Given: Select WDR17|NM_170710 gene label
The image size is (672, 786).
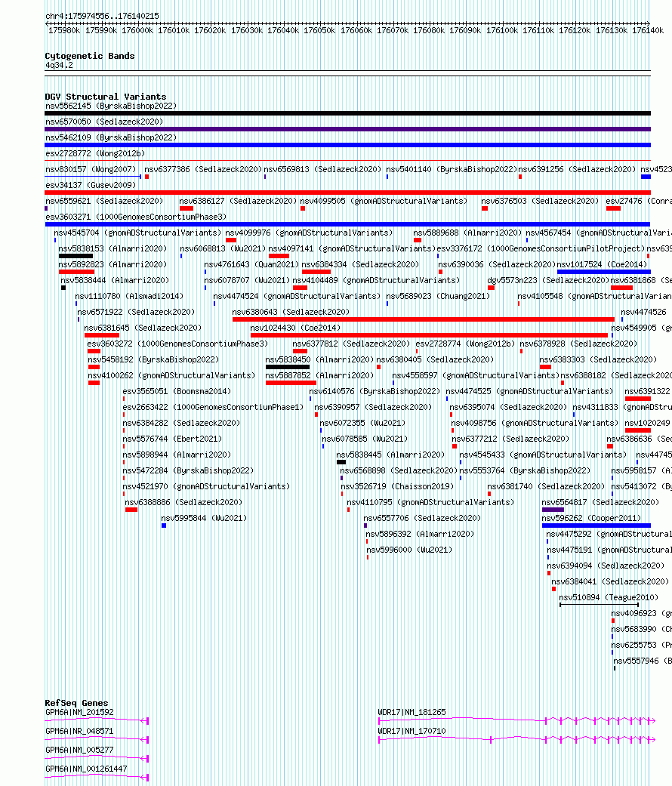Looking at the screenshot, I should click(412, 732).
